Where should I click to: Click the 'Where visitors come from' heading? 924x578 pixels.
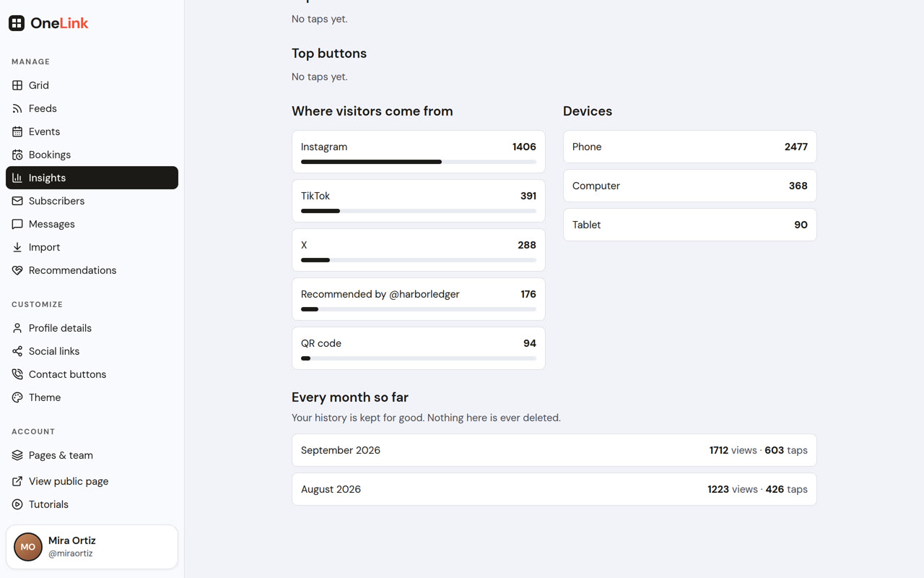pos(372,111)
